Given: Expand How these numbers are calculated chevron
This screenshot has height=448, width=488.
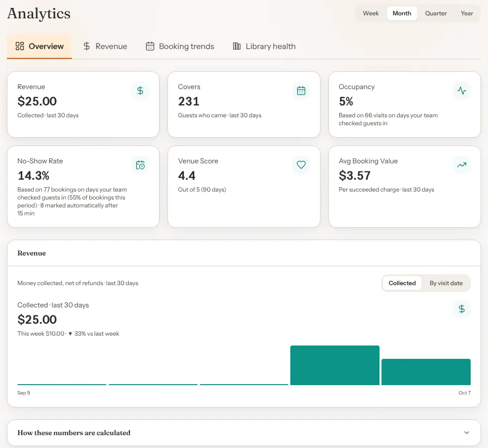Looking at the screenshot, I should point(467,433).
